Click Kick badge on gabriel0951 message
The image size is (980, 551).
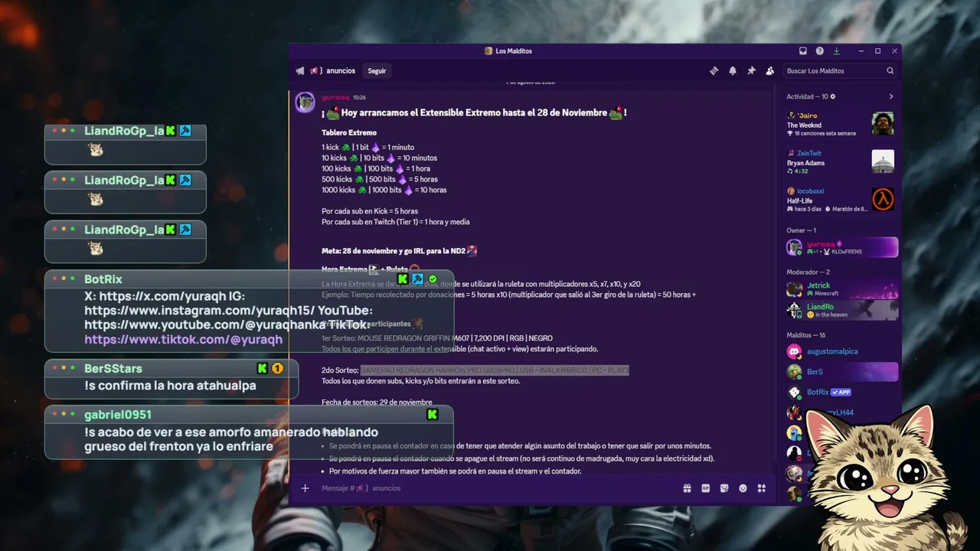click(433, 415)
